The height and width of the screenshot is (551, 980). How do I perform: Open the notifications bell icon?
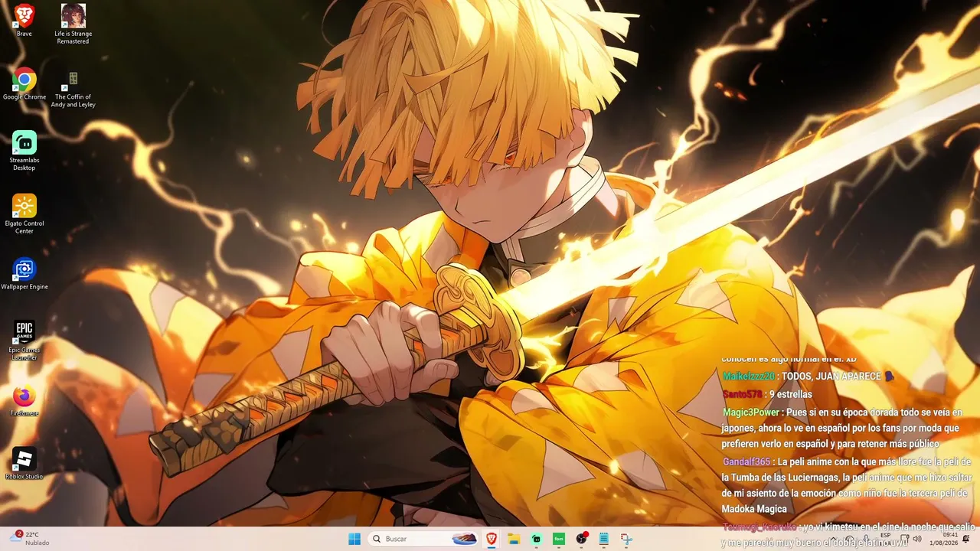[x=966, y=539]
